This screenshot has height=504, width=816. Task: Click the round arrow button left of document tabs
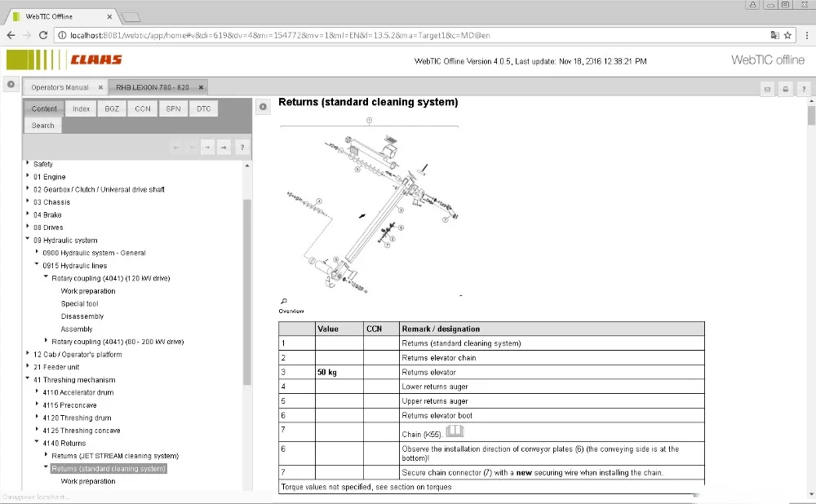coord(11,84)
